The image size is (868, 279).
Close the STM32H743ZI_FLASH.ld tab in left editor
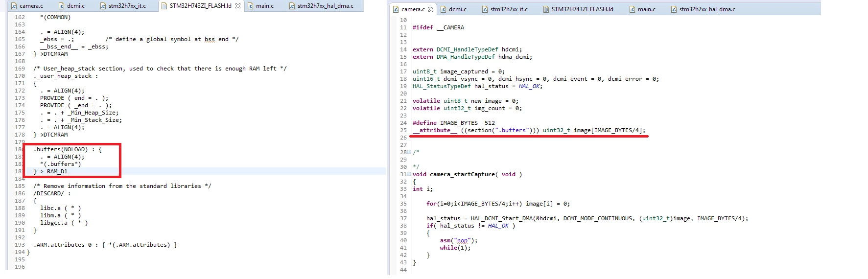tap(238, 6)
